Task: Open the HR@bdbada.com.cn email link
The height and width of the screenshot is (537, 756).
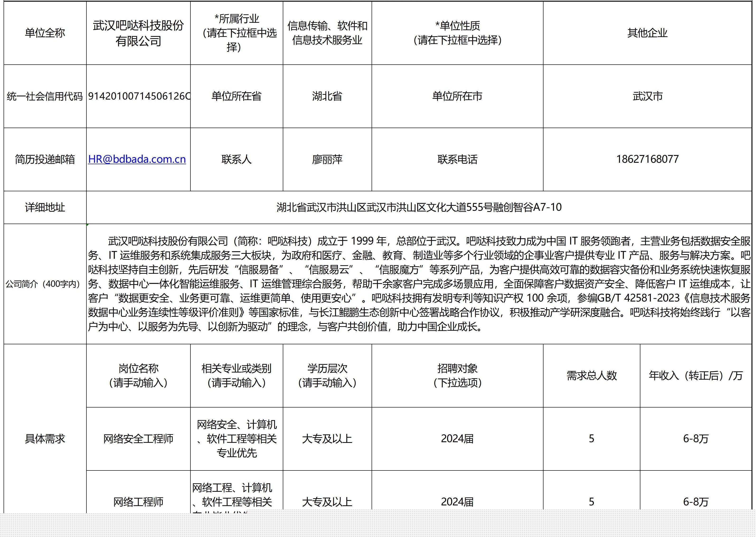Action: point(137,159)
